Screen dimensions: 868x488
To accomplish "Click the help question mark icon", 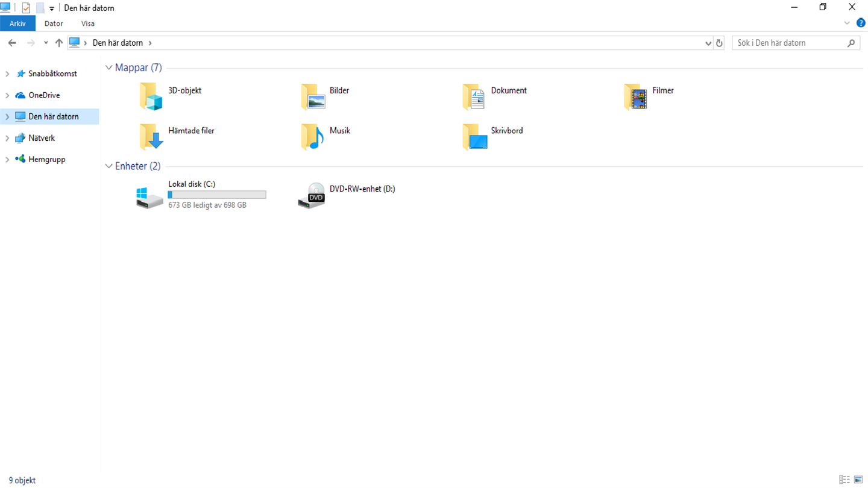I will [861, 23].
